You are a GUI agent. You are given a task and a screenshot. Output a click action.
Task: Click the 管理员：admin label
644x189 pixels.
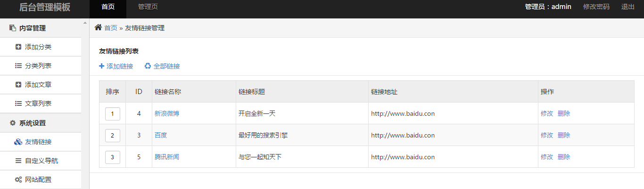[x=548, y=7]
